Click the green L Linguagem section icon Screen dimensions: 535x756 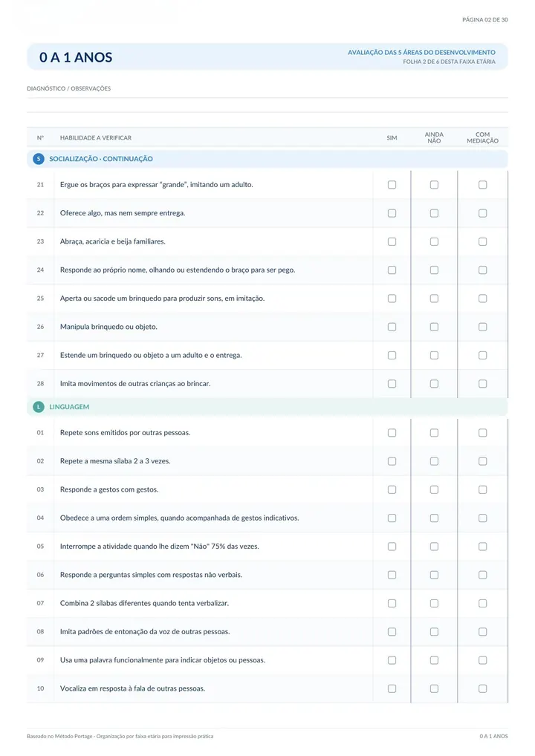39,407
